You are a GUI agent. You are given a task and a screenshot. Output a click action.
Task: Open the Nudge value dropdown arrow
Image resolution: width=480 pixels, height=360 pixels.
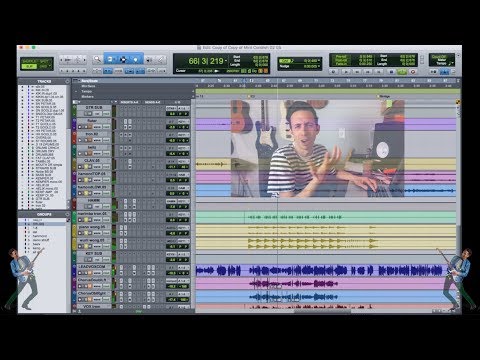point(319,66)
